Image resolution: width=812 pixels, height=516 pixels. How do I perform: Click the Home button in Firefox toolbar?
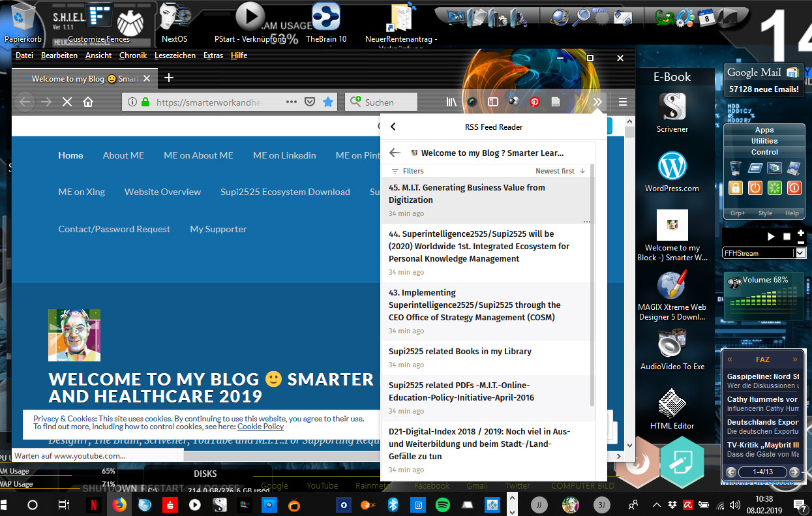[x=88, y=102]
